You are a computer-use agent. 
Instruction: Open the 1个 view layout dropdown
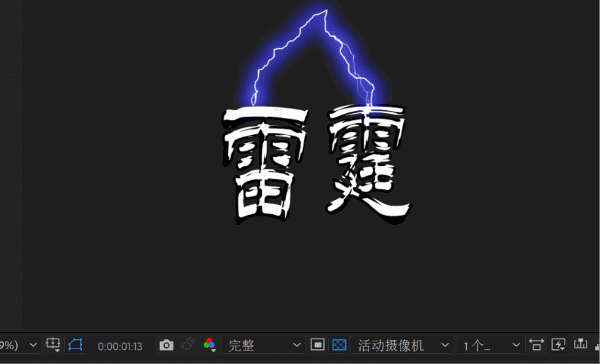(490, 345)
